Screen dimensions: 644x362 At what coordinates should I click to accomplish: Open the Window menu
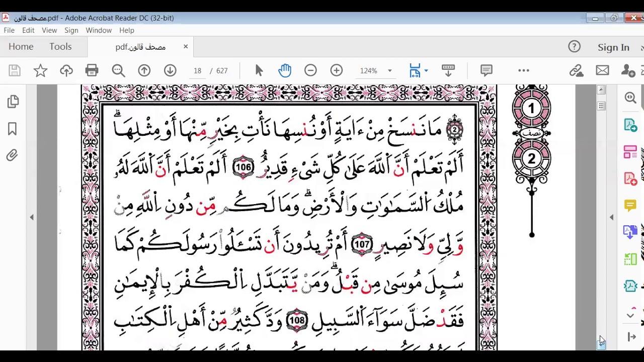click(99, 30)
